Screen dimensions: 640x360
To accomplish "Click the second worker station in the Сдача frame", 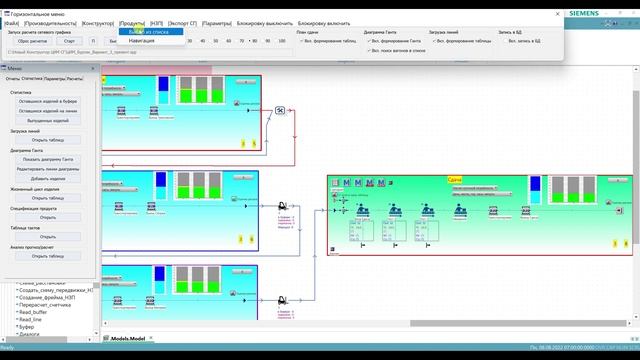I will coord(395,210).
